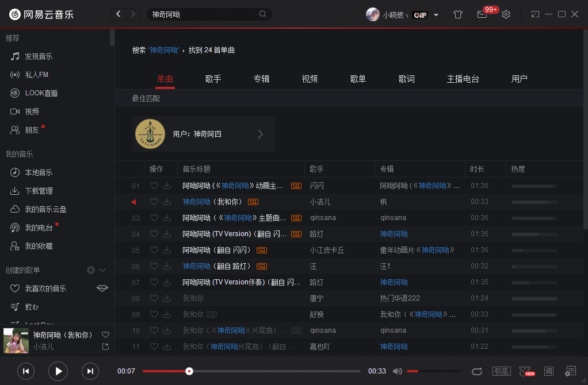Mute the volume speaker icon
Screen dimensions: 588x385
click(397, 371)
